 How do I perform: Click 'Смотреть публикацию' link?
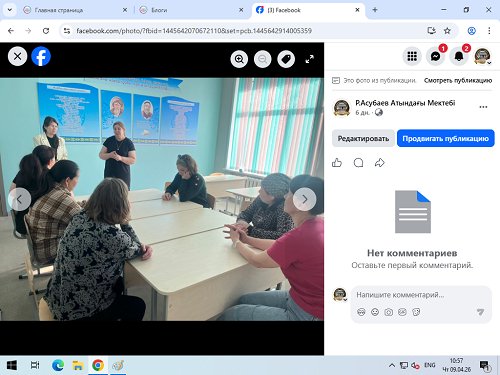pos(458,80)
